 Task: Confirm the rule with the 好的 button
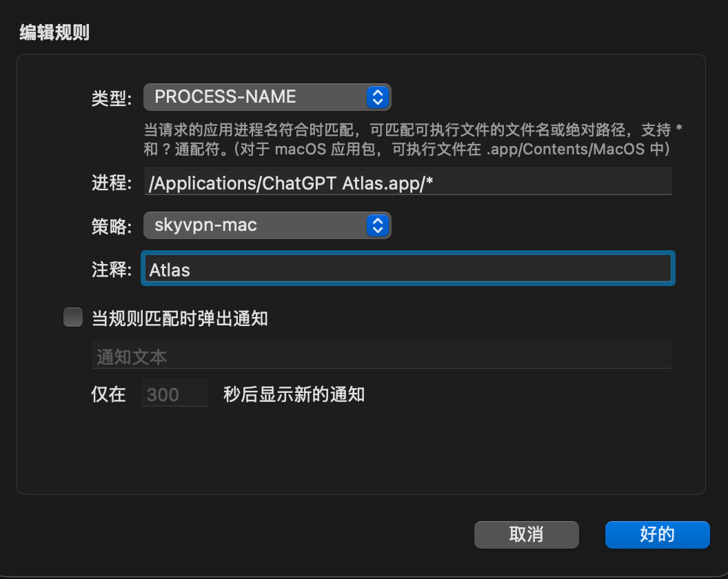(657, 534)
